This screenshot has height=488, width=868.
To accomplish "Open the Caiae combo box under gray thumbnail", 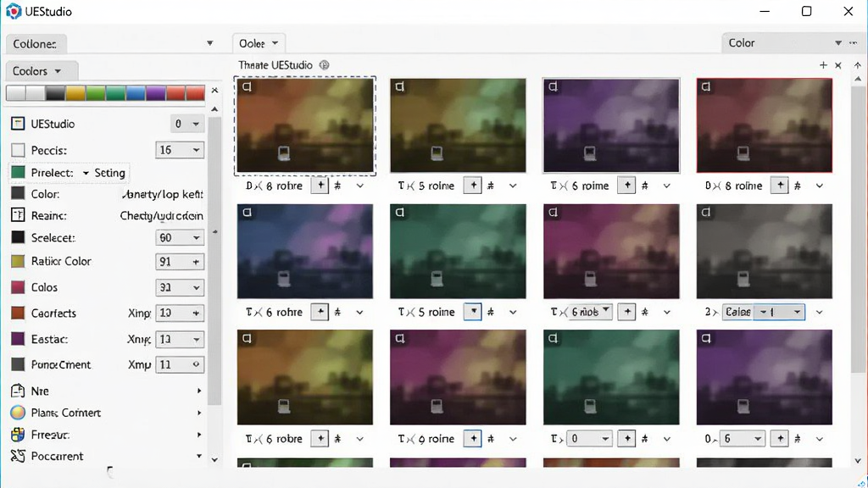I will pos(764,312).
